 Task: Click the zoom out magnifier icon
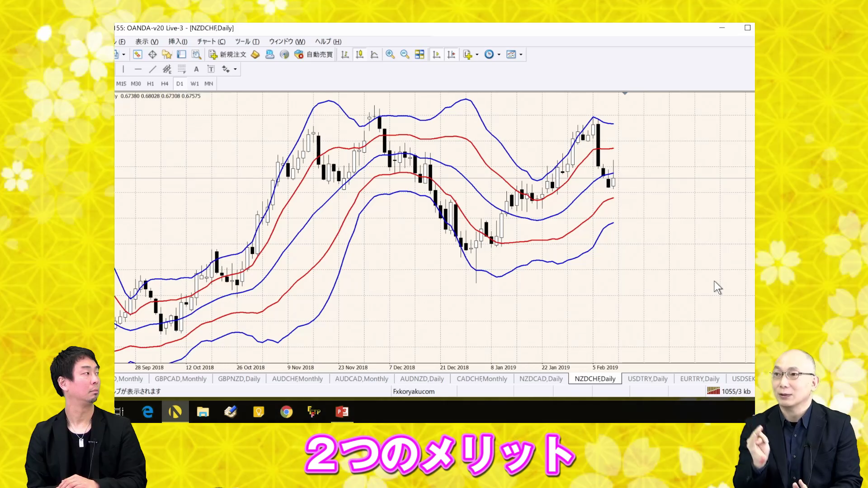coord(405,55)
